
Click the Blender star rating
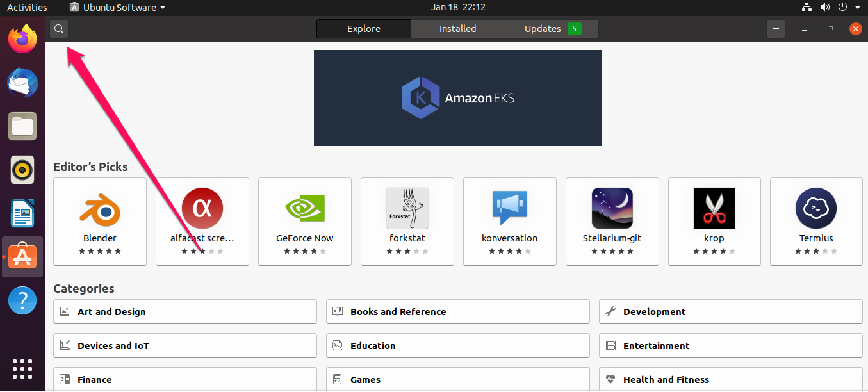tap(100, 251)
